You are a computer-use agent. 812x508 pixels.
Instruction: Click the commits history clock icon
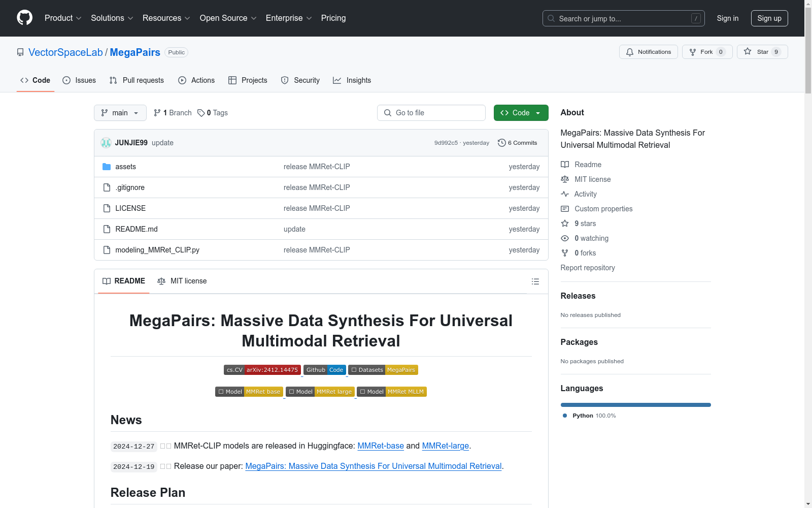coord(502,143)
